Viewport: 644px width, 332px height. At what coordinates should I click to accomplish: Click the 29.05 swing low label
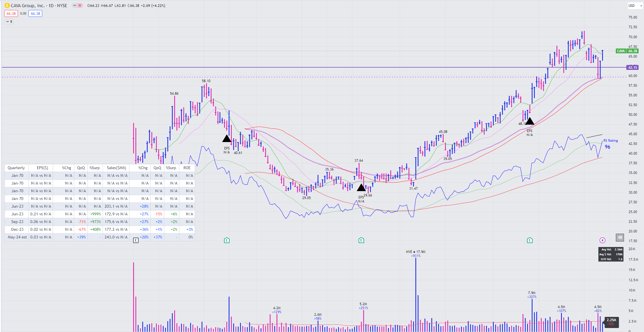pyautogui.click(x=306, y=198)
